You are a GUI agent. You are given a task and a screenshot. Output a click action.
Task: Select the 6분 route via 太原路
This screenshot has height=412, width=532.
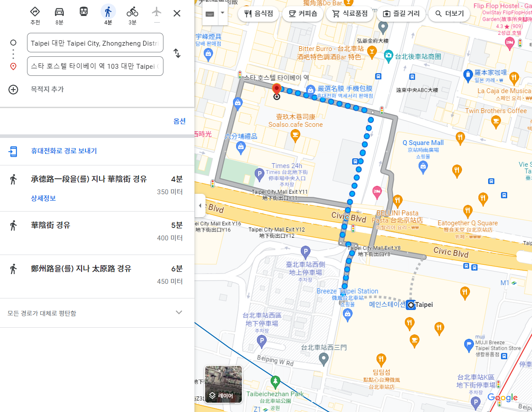point(97,276)
